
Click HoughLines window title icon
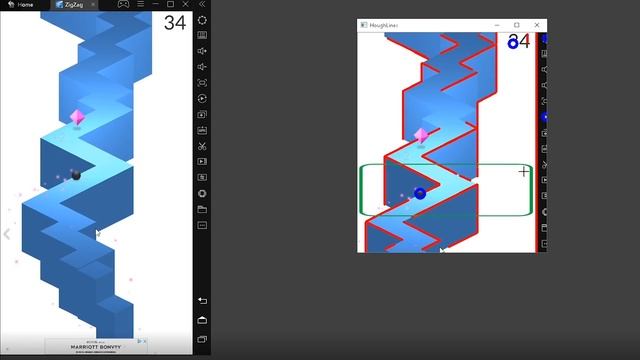364,25
